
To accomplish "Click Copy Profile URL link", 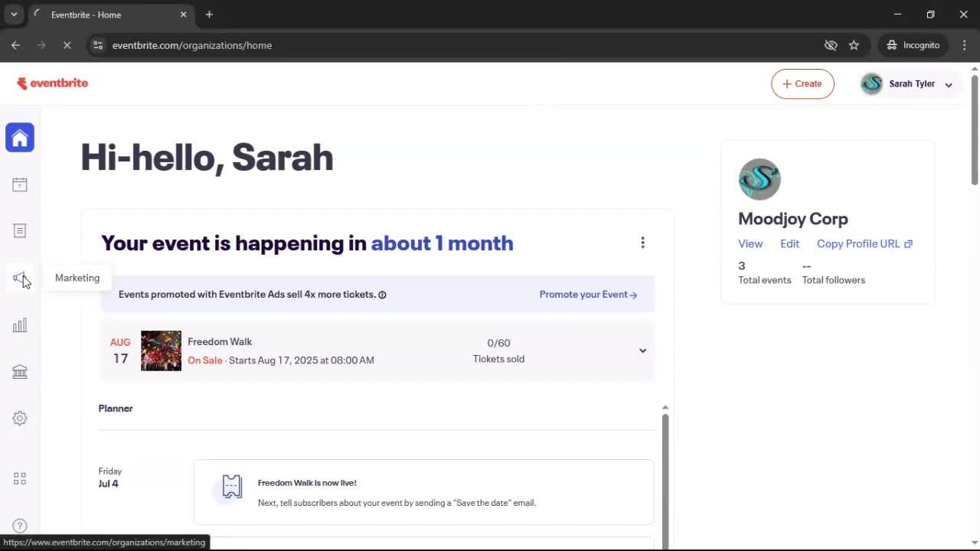I will [x=858, y=244].
